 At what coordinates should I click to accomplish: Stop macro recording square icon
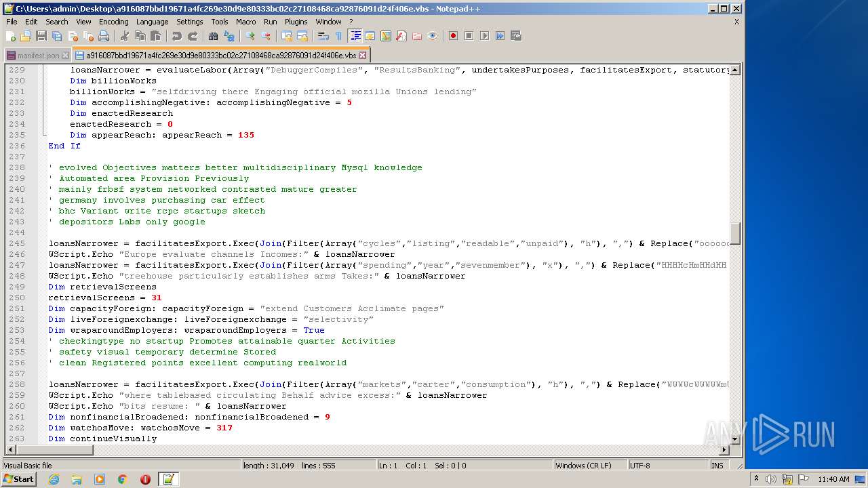tap(469, 36)
